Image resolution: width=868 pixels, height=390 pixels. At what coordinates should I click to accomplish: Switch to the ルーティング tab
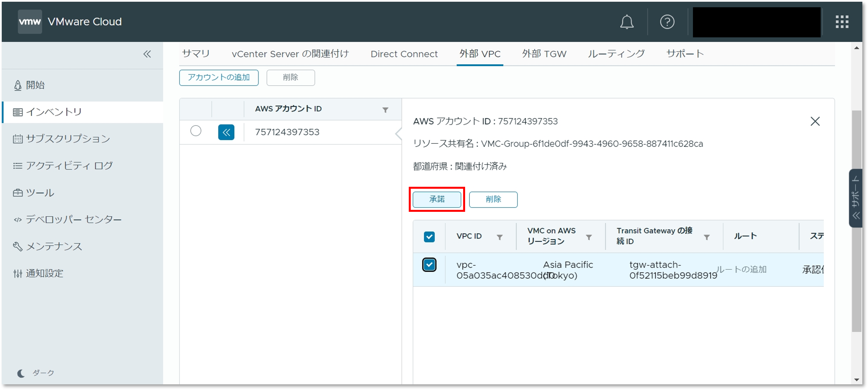tap(616, 54)
